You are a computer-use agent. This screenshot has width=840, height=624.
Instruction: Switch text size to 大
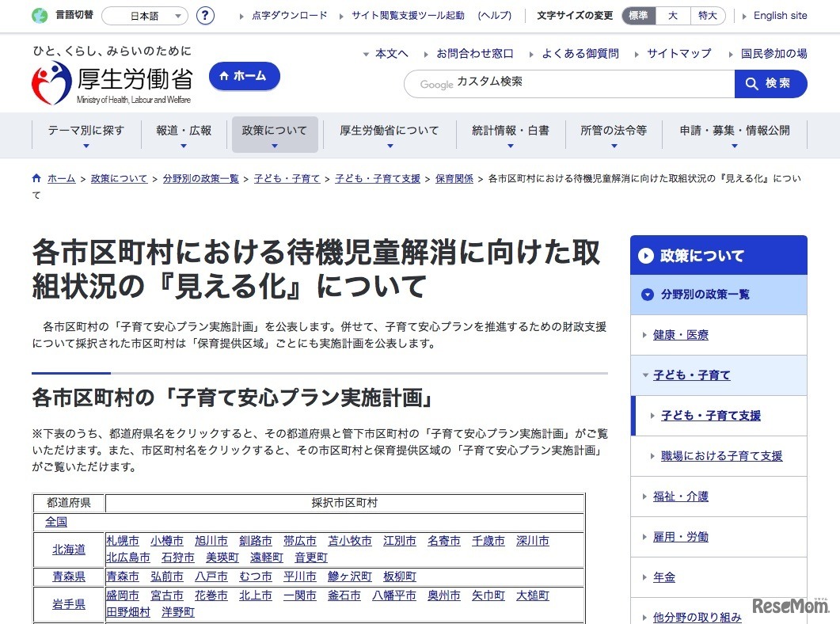click(x=672, y=15)
